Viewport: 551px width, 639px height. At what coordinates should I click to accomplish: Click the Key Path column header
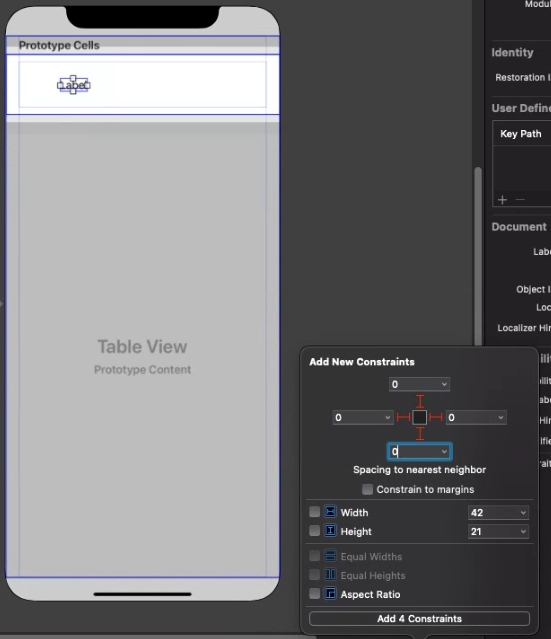click(x=521, y=134)
